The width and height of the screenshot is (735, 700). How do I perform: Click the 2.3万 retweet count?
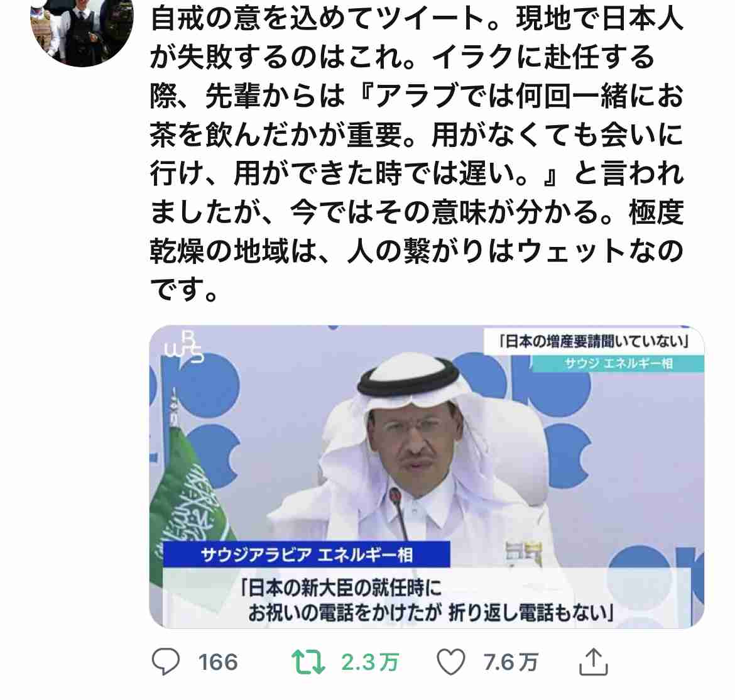click(x=370, y=662)
